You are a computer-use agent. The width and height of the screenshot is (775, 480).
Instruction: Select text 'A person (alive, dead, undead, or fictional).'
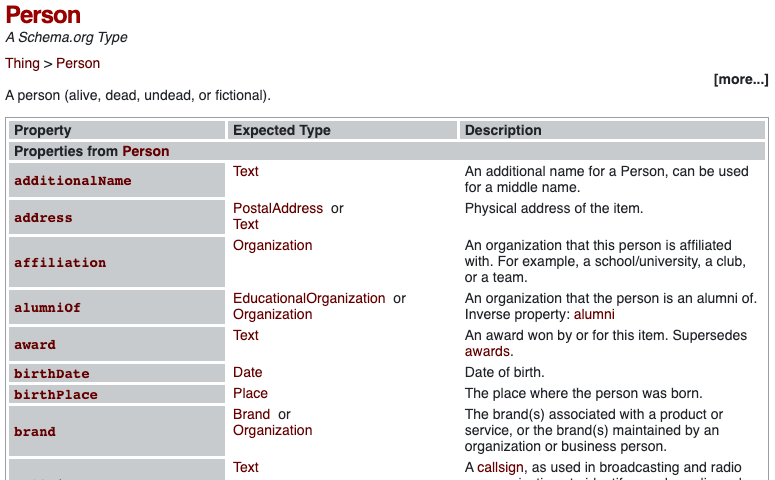(138, 95)
